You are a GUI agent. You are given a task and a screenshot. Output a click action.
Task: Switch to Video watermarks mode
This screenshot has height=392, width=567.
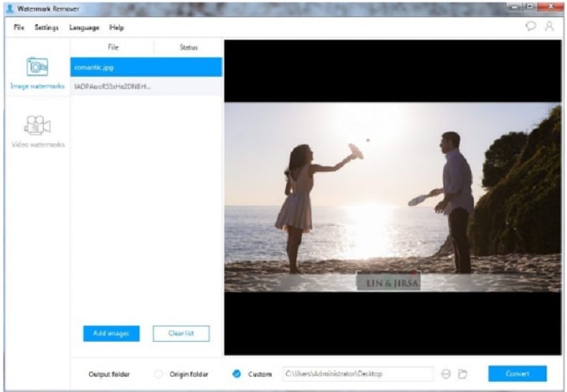(37, 132)
